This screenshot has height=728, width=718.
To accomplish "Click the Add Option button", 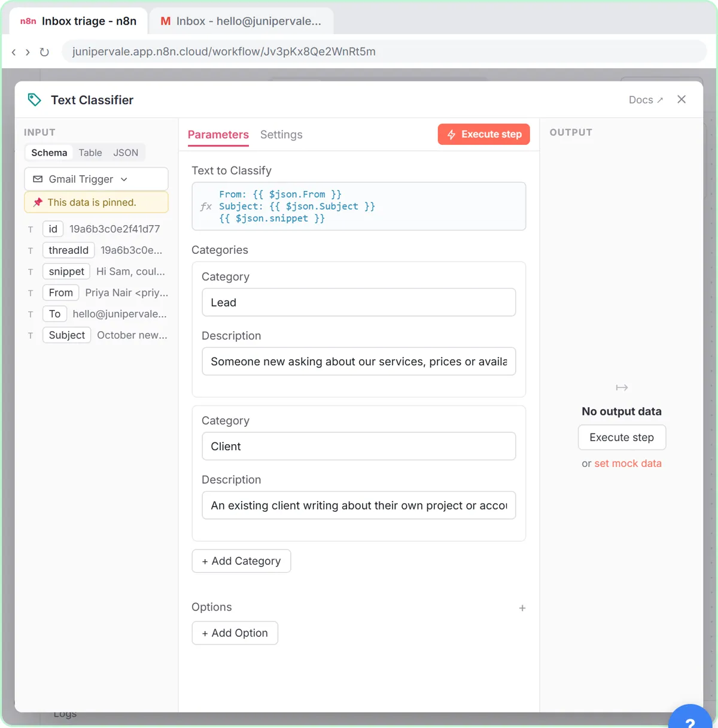I will [235, 633].
